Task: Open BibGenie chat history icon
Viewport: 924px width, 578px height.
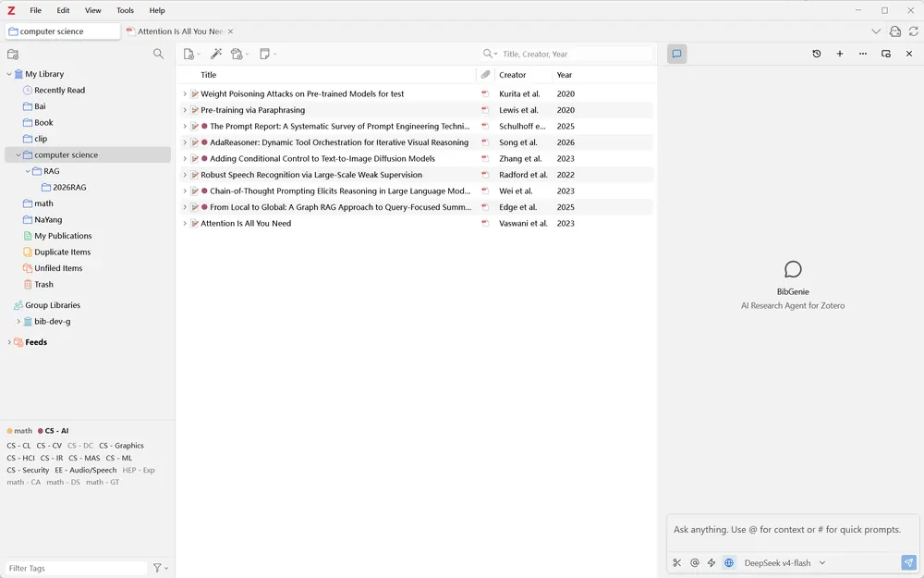Action: pos(816,54)
